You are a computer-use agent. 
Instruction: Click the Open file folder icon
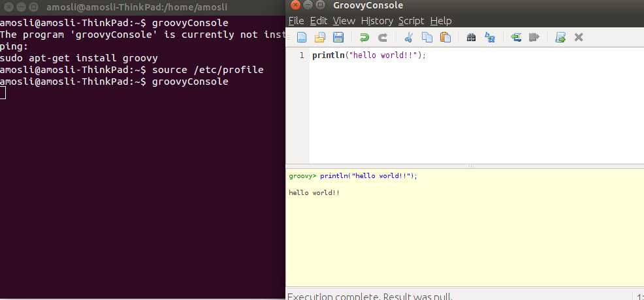click(x=319, y=37)
